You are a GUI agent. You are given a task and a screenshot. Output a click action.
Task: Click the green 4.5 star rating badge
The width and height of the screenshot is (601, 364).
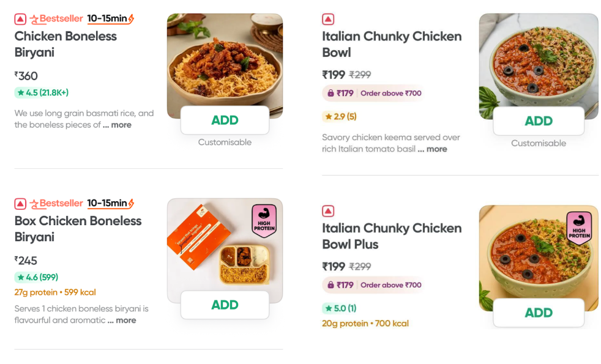click(42, 93)
